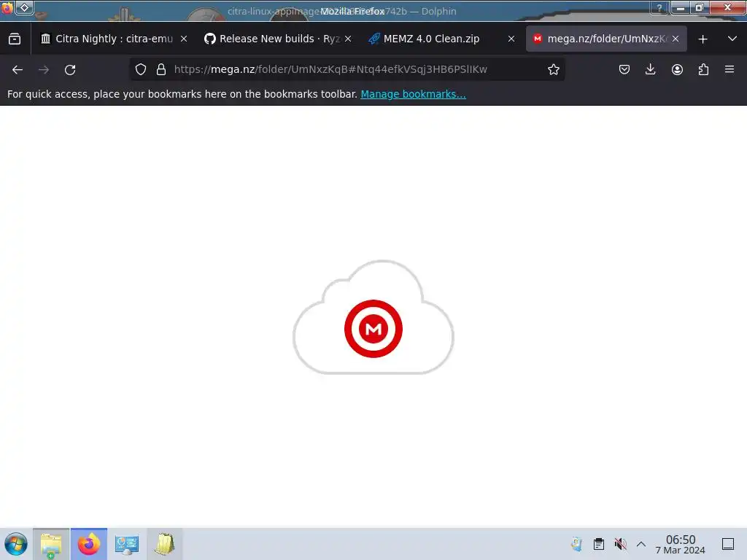This screenshot has height=560, width=747.
Task: Open Dolphin file manager in taskbar
Action: tap(51, 544)
